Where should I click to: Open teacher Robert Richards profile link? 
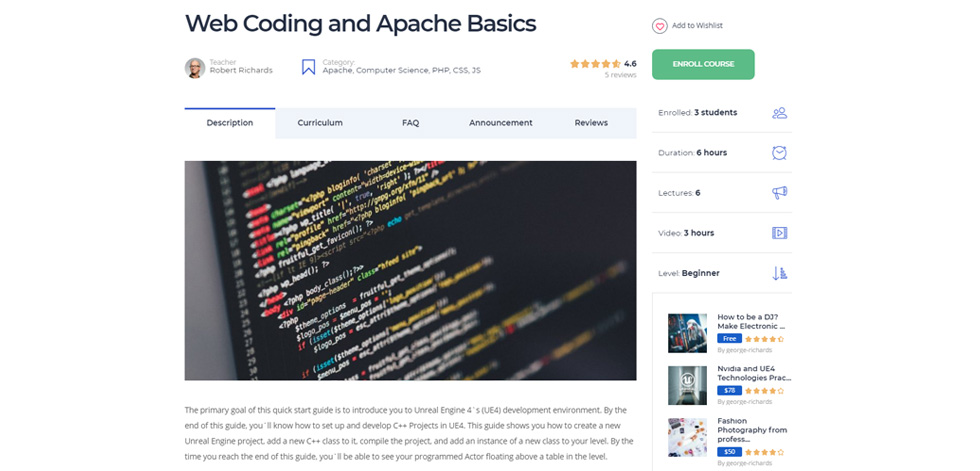[x=241, y=71]
